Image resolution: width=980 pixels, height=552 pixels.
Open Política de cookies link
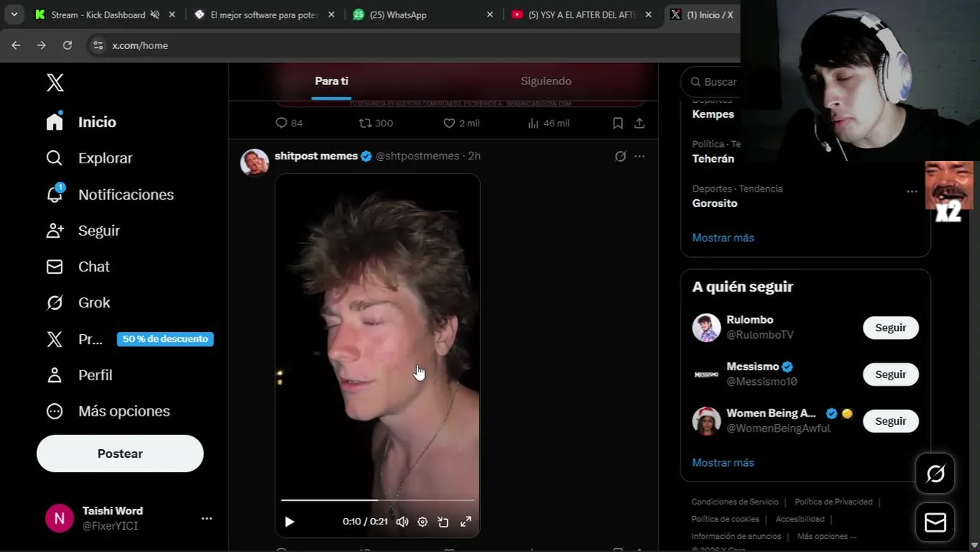tap(725, 519)
